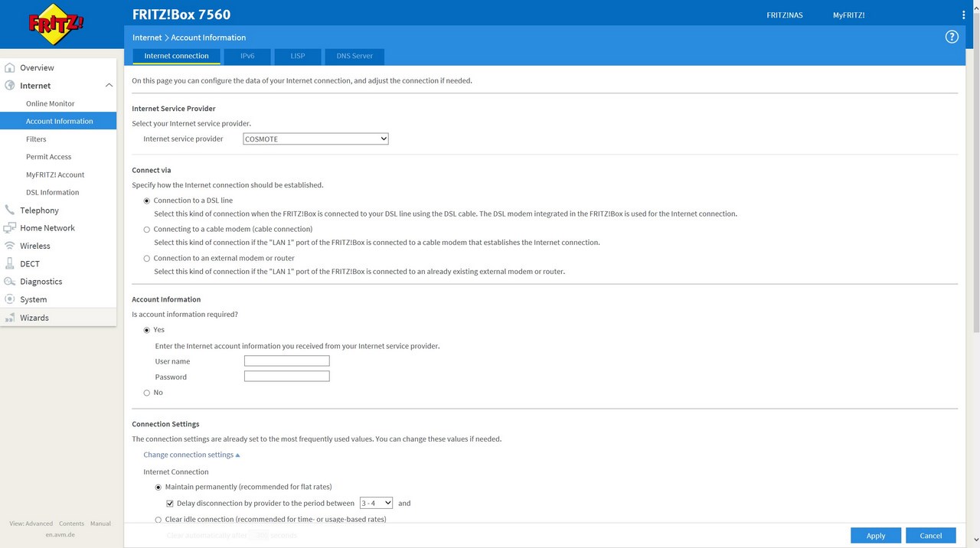Open the help question mark icon
980x548 pixels.
952,37
